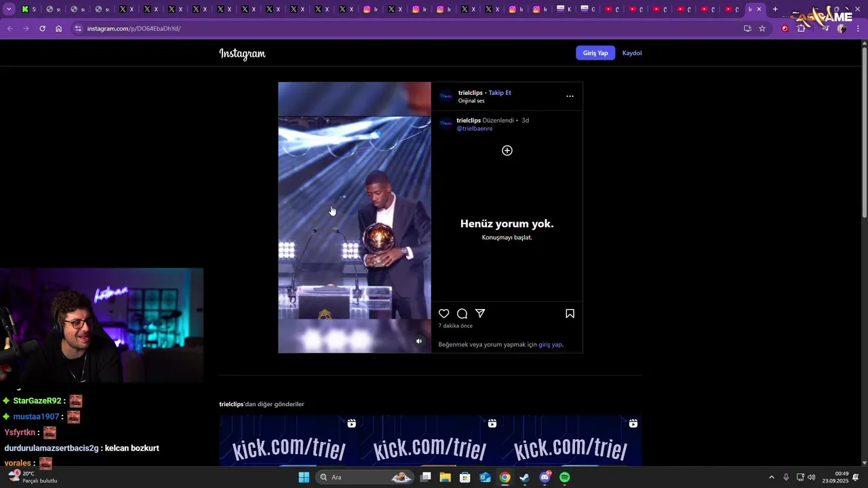This screenshot has height=488, width=868.
Task: Open the weather widget on taskbar
Action: point(33,477)
